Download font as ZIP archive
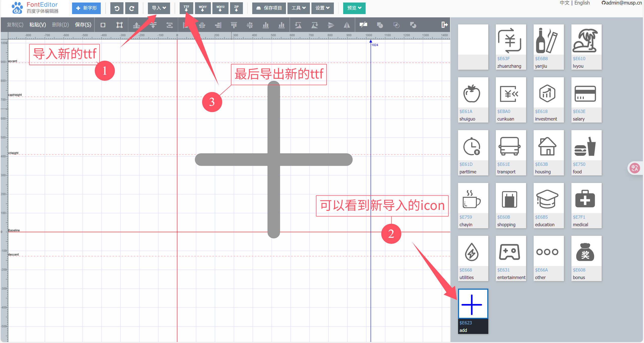The width and height of the screenshot is (644, 343). pyautogui.click(x=236, y=8)
